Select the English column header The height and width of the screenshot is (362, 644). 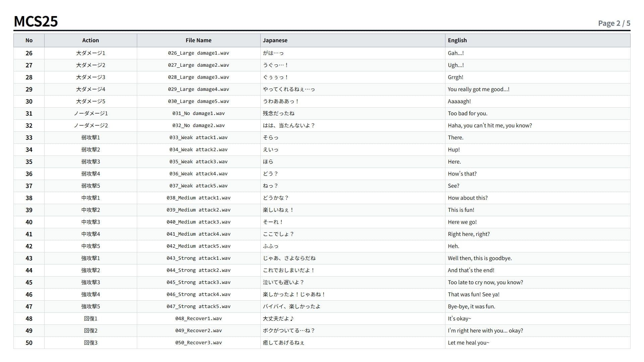point(538,40)
